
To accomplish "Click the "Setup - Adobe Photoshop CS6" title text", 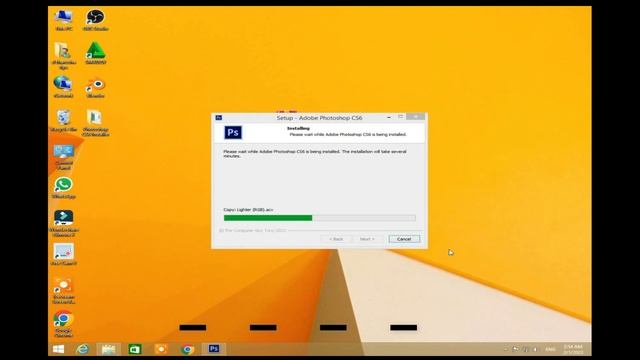I will pos(319,118).
